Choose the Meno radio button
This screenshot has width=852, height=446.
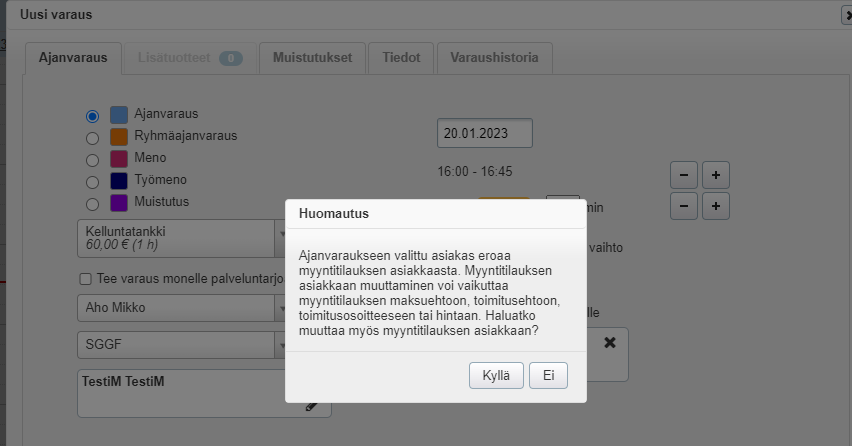pyautogui.click(x=92, y=160)
